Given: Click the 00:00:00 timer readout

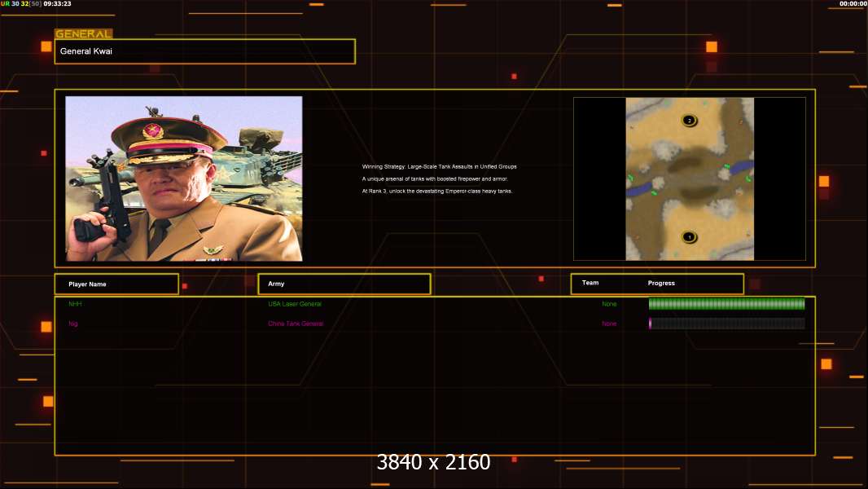Looking at the screenshot, I should point(853,3).
